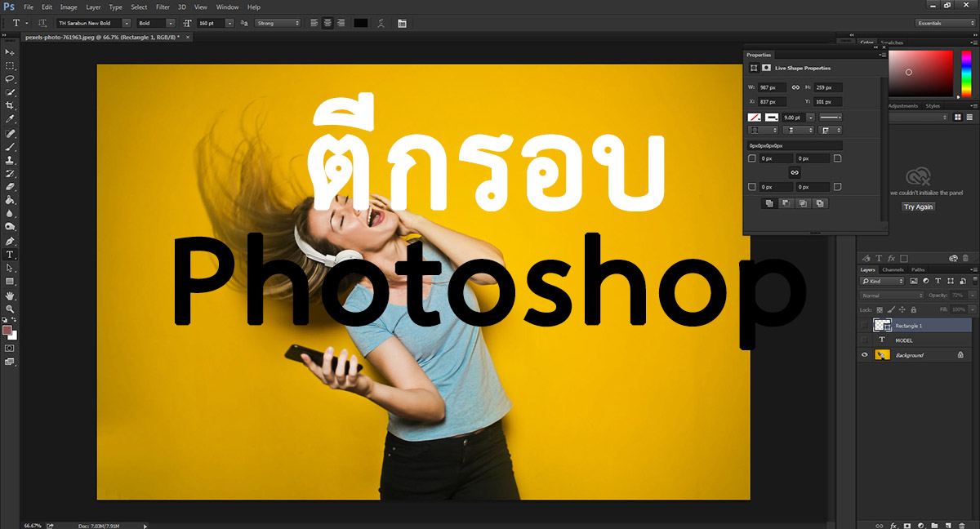Show the Rectangle 1 layer visibility

(x=864, y=325)
